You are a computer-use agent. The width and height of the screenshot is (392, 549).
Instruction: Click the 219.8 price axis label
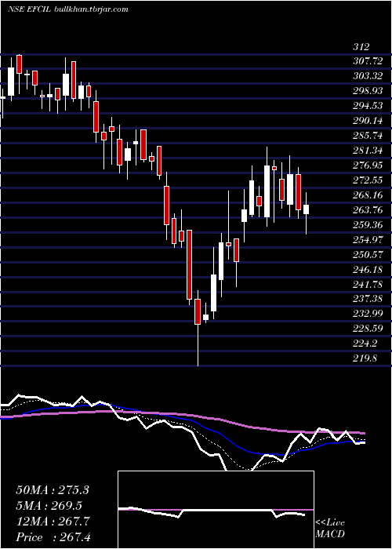pos(365,358)
